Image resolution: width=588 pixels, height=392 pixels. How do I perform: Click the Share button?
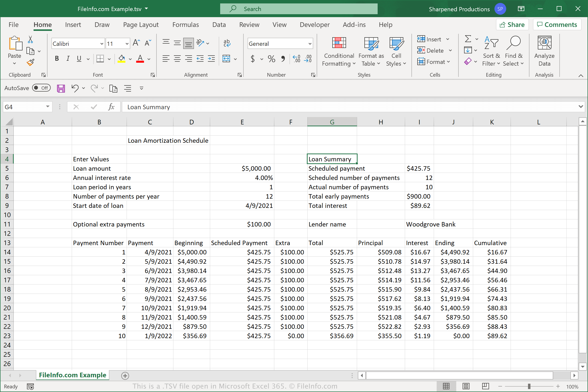tap(511, 24)
